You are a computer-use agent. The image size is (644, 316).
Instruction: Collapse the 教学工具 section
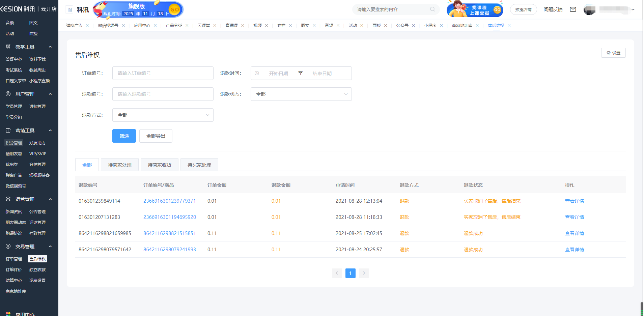click(50, 47)
